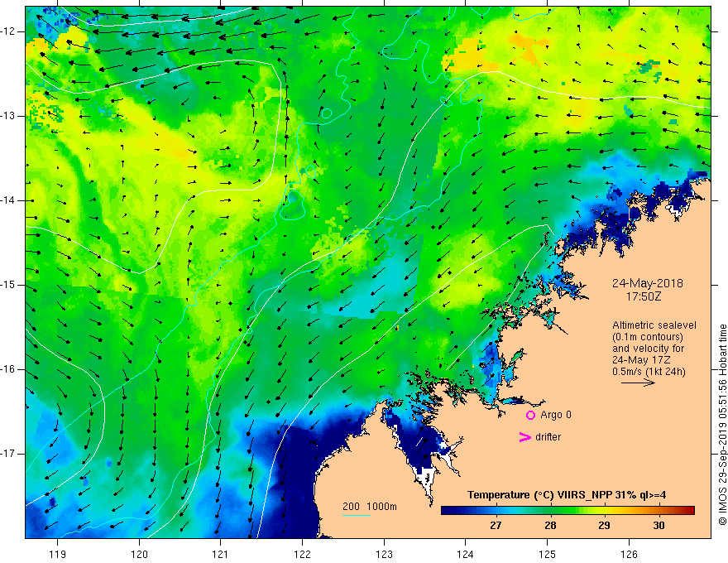Image resolution: width=728 pixels, height=563 pixels.
Task: Click the Temperature (°C) VIIRS_NPP title
Action: click(567, 495)
